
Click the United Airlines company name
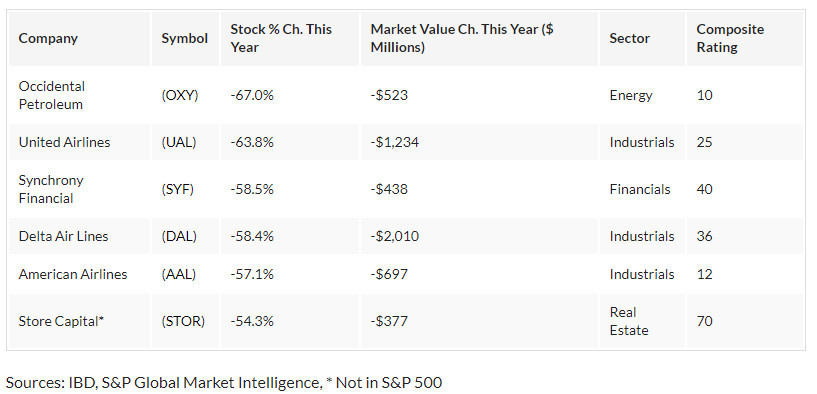click(65, 142)
